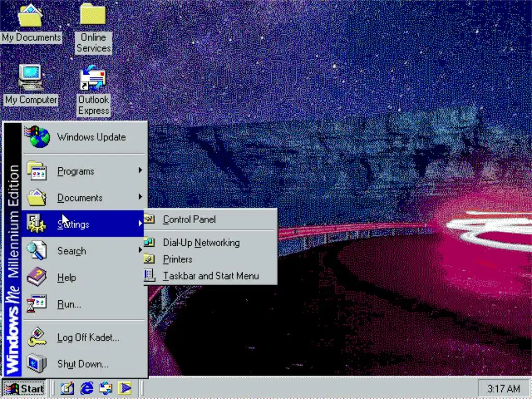
Task: Click the Windows Update globe icon
Action: pos(37,137)
